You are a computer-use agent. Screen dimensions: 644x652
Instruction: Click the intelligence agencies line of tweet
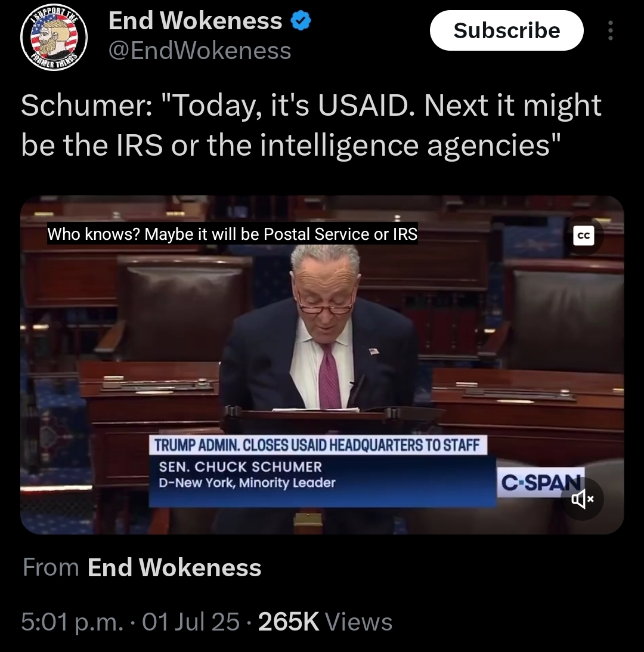[290, 146]
